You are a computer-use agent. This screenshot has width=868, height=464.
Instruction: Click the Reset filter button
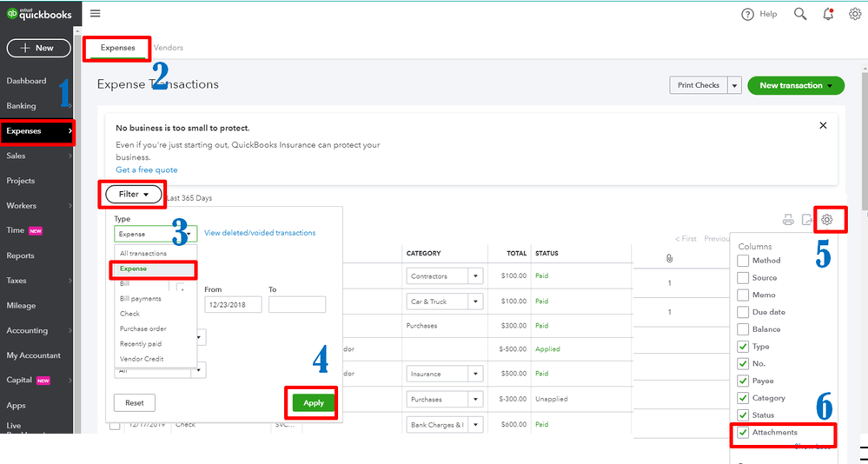pos(135,403)
